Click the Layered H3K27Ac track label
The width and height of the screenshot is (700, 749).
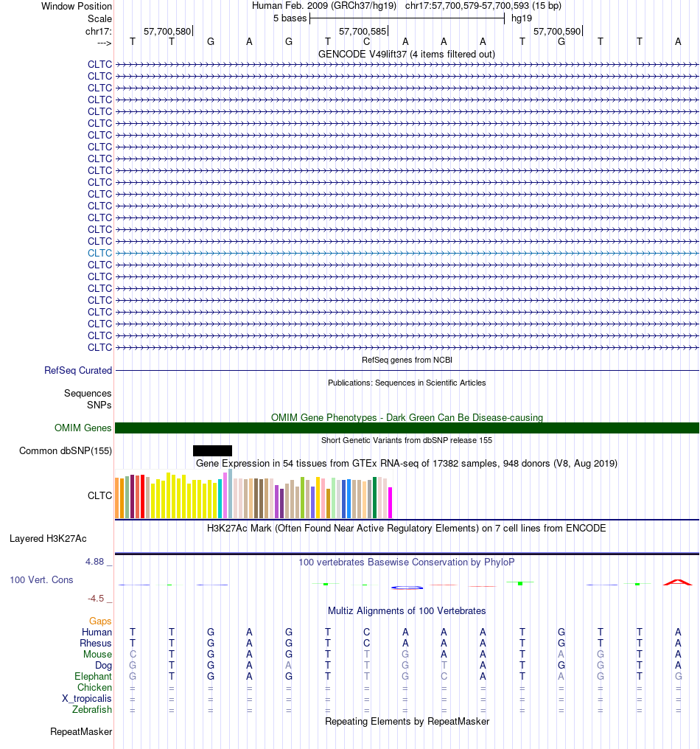point(48,539)
